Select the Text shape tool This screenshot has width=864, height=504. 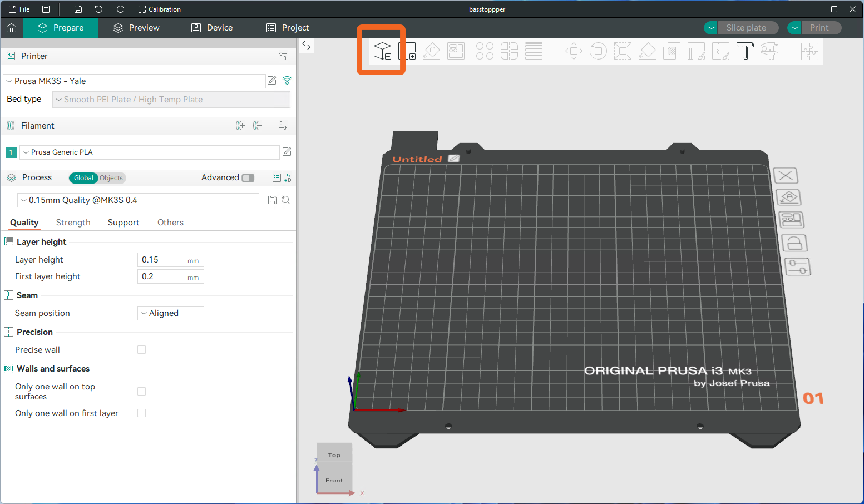click(745, 51)
